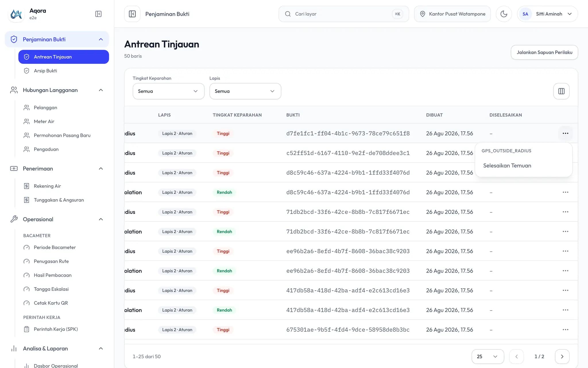Focus the Cari layar search field

tap(344, 14)
